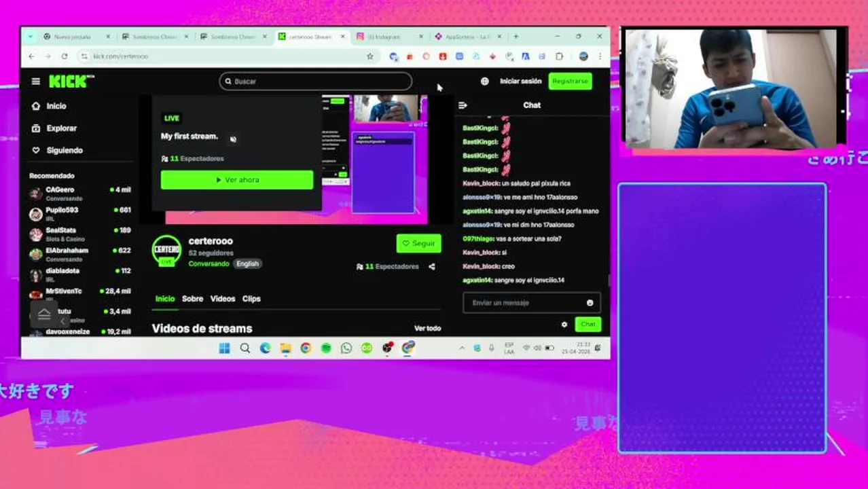This screenshot has height=489, width=868.
Task: Show hidden system tray icons chevron
Action: click(x=462, y=348)
